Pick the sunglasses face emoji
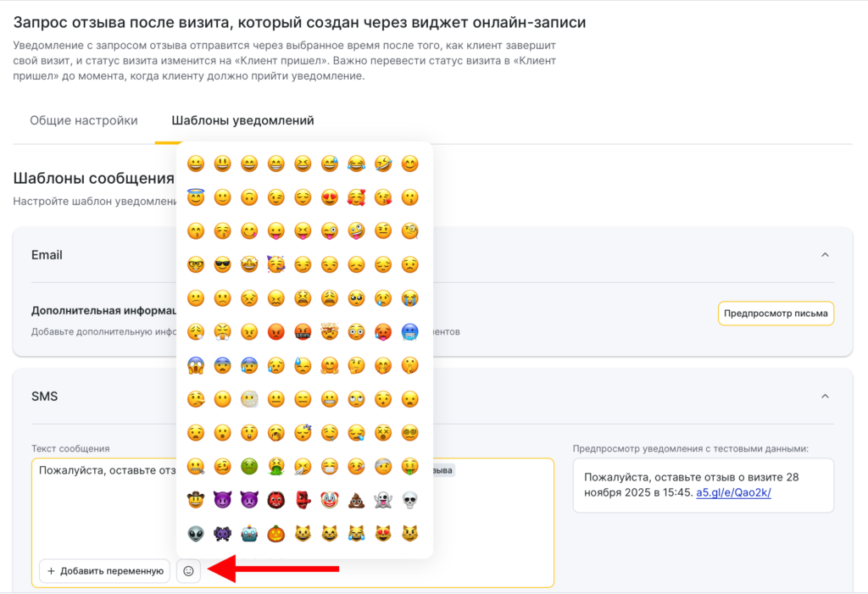The image size is (868, 594). (x=222, y=264)
